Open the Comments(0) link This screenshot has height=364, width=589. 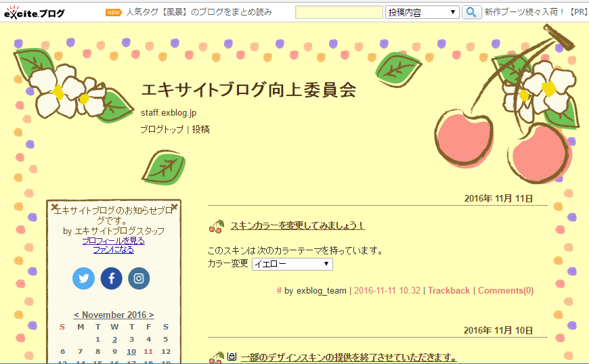pos(506,290)
